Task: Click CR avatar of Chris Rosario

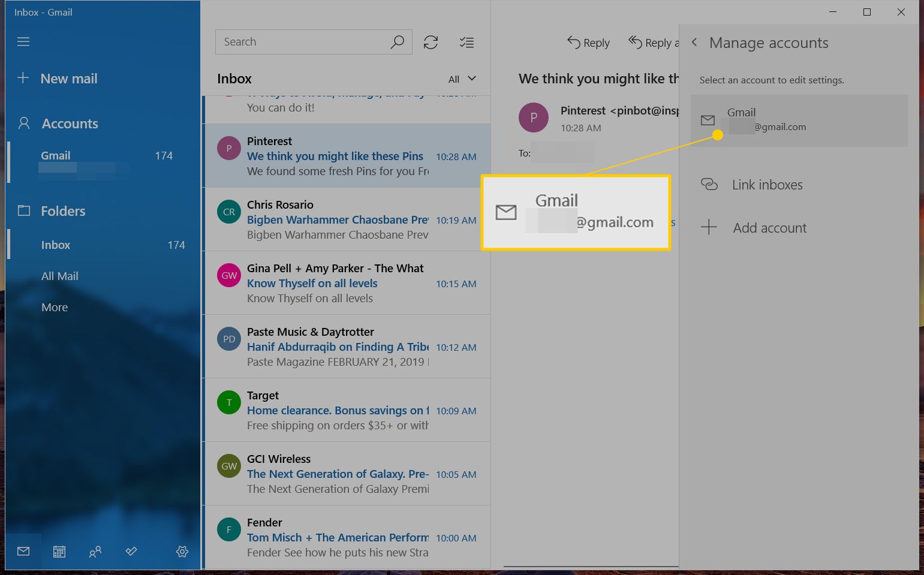Action: [x=229, y=212]
